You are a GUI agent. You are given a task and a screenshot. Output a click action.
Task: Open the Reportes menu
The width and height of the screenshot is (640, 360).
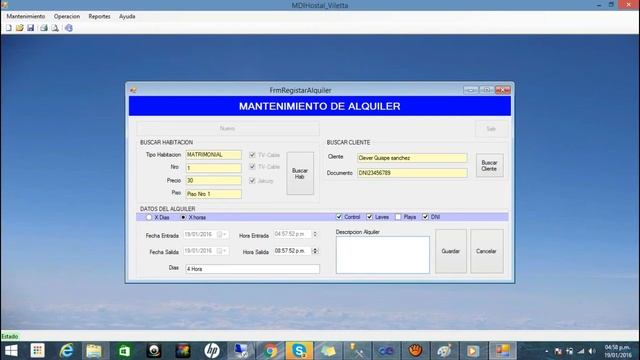pyautogui.click(x=100, y=16)
